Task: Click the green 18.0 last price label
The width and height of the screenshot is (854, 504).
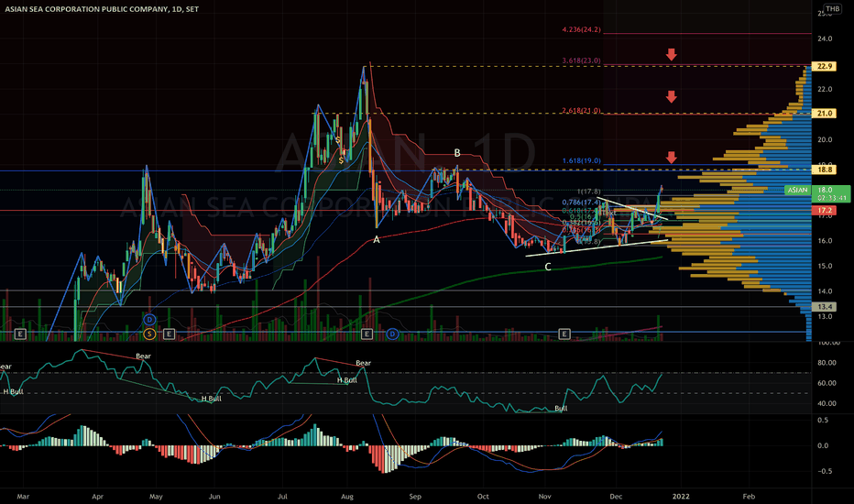Action: (825, 190)
